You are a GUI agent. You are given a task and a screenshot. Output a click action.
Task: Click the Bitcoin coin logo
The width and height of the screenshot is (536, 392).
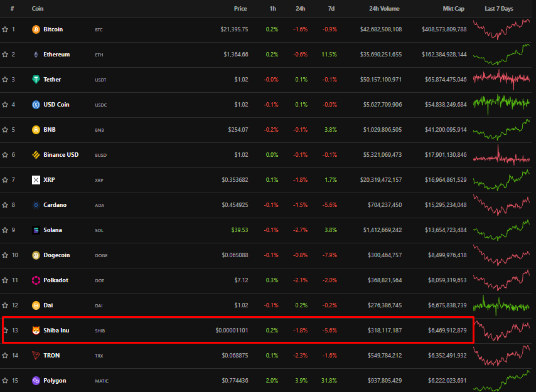(x=36, y=29)
